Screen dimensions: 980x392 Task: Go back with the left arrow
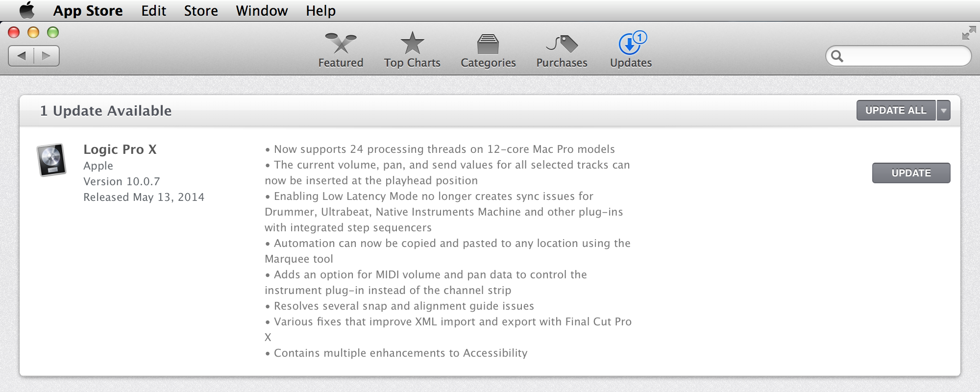22,56
